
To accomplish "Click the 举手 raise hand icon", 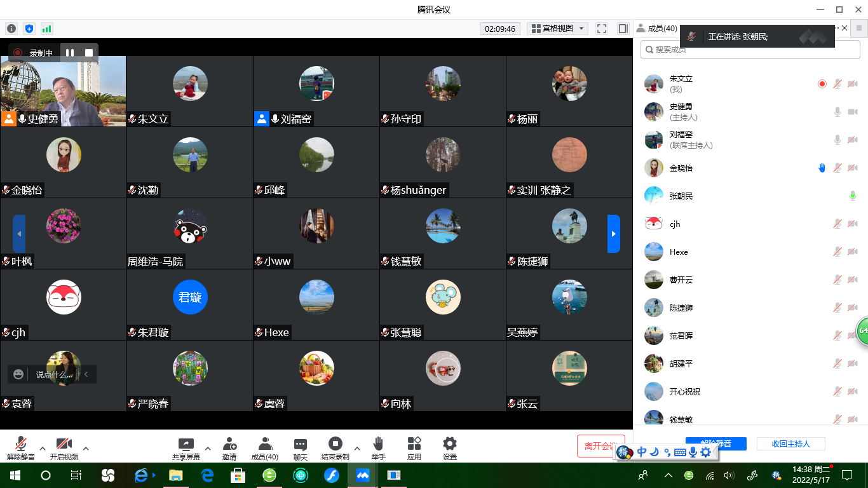I will (378, 447).
